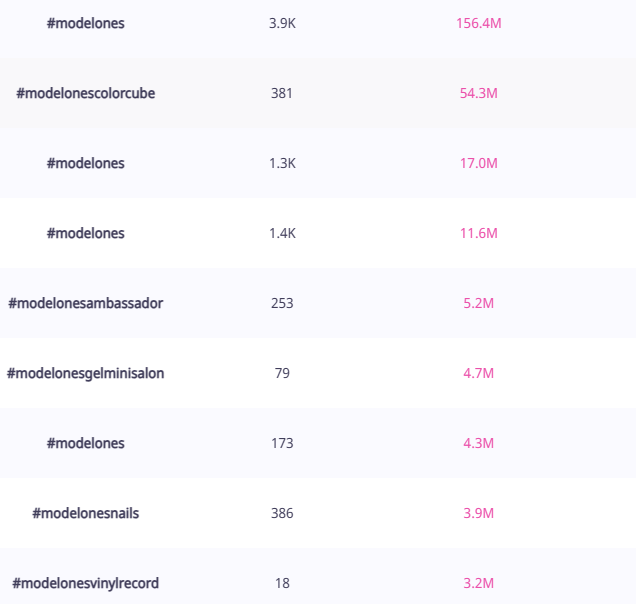
Task: Click the 3.2M views value
Action: pyautogui.click(x=478, y=583)
